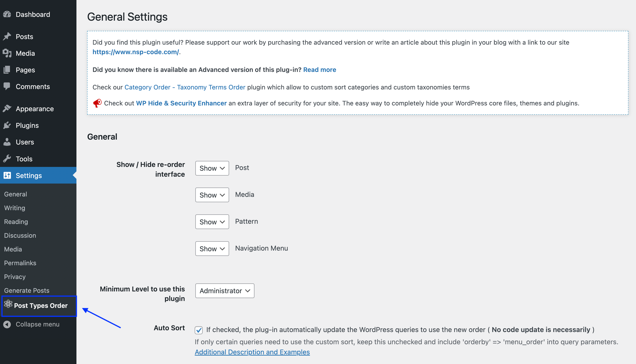The width and height of the screenshot is (636, 364).
Task: Click the Appearance brush icon
Action: [x=7, y=109]
